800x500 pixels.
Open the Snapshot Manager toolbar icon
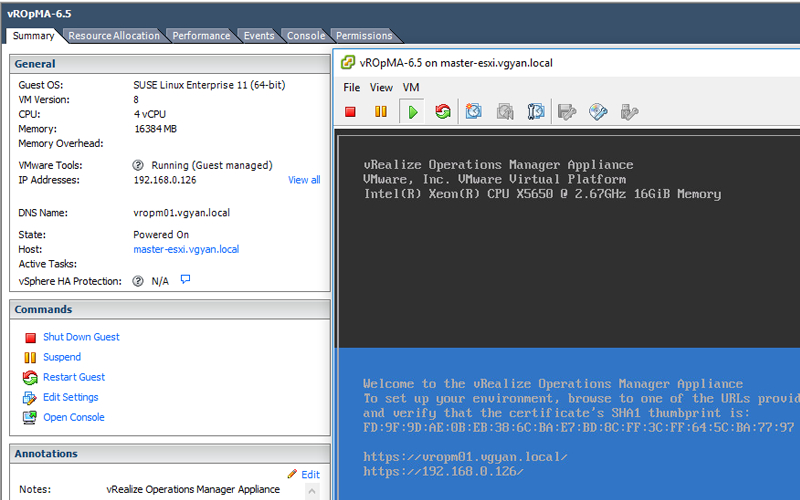tap(536, 112)
